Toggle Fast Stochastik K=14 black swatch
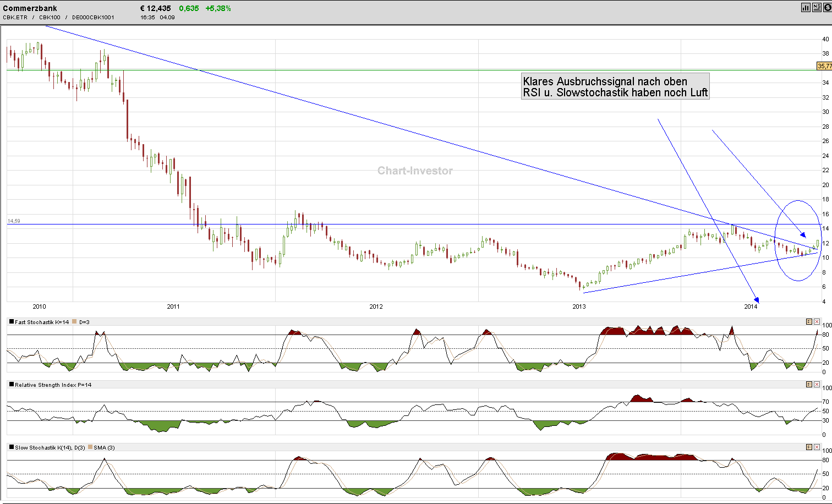Viewport: 832px width, 504px height. 12,321
